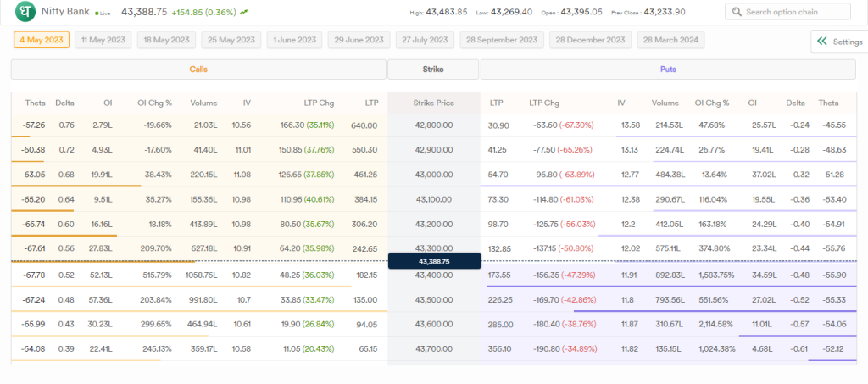Click the Prev Close value 43,233.90
868x384 pixels.
tap(666, 12)
